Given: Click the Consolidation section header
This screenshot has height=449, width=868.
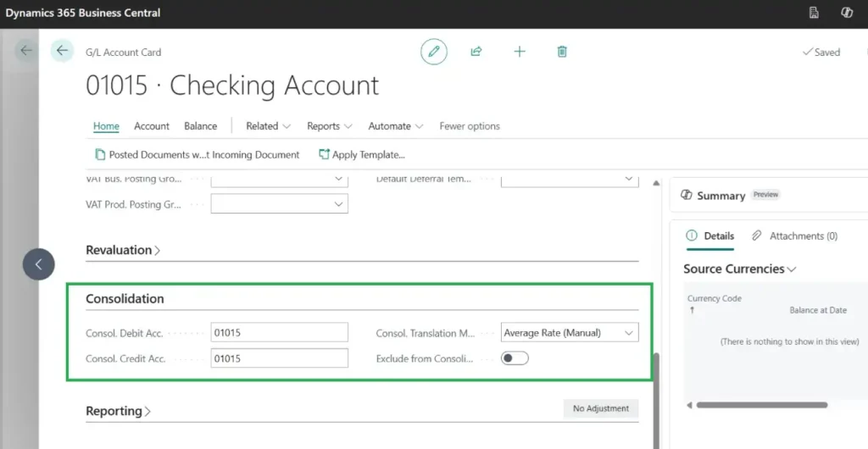Looking at the screenshot, I should [125, 298].
